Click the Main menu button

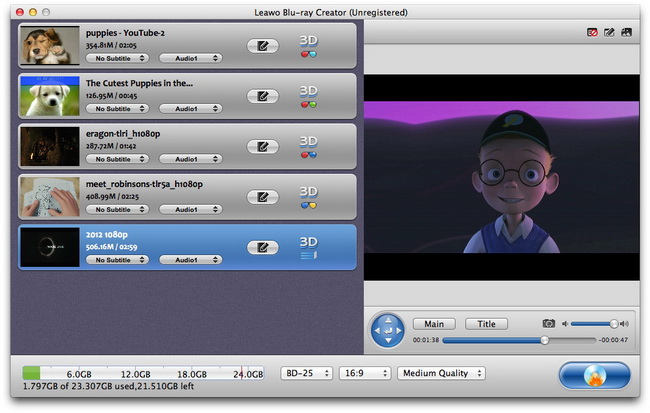pyautogui.click(x=434, y=324)
